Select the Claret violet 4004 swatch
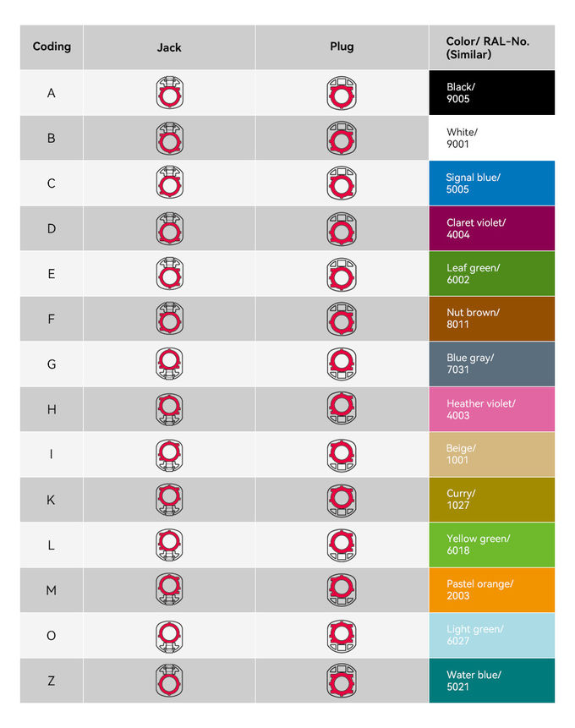The height and width of the screenshot is (728, 575). [491, 228]
